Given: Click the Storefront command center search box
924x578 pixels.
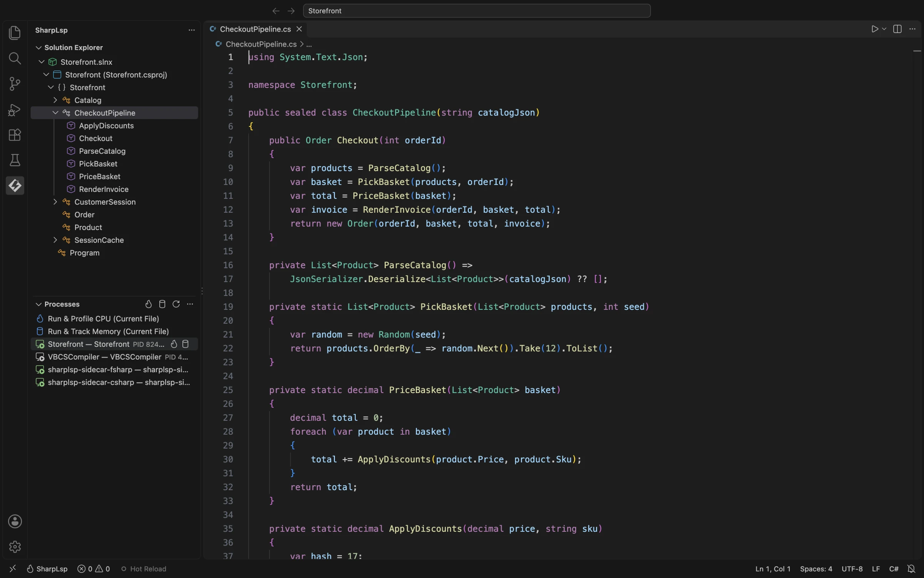Looking at the screenshot, I should (x=477, y=11).
